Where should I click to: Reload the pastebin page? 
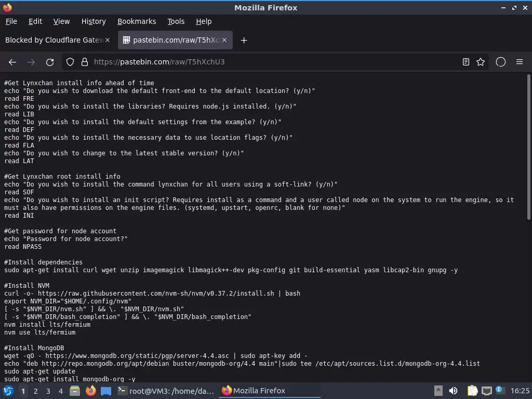pos(50,62)
